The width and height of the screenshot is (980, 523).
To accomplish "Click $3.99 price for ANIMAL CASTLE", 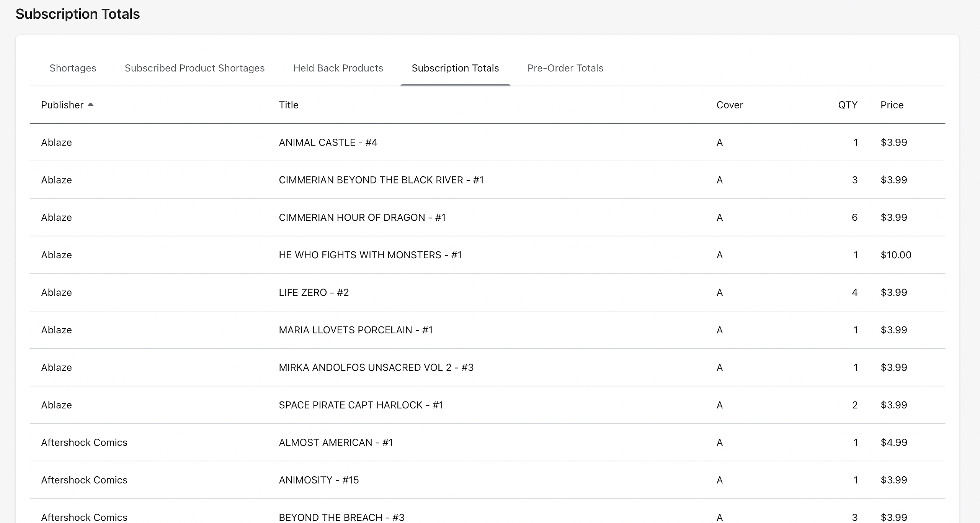I will (894, 143).
